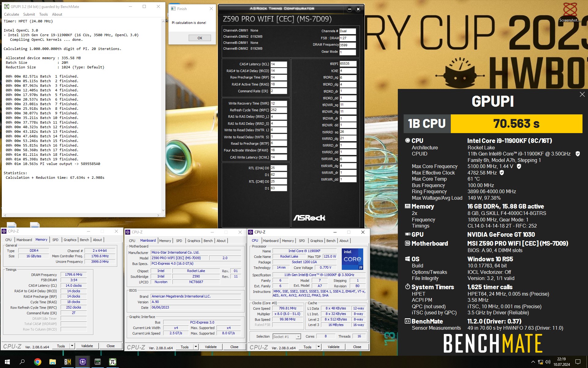Viewport: 588px width, 368px height.
Task: Click Validate in left CPU-Z window
Action: pos(87,346)
